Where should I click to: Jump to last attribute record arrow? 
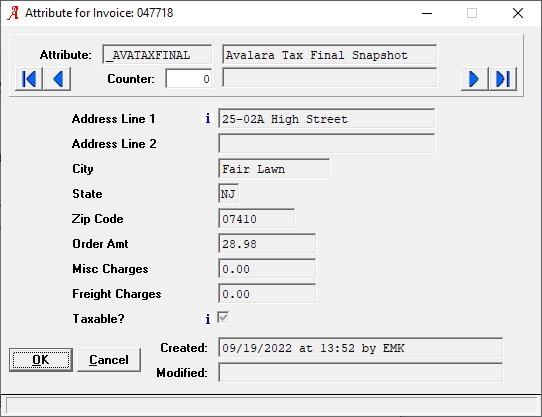[x=503, y=79]
